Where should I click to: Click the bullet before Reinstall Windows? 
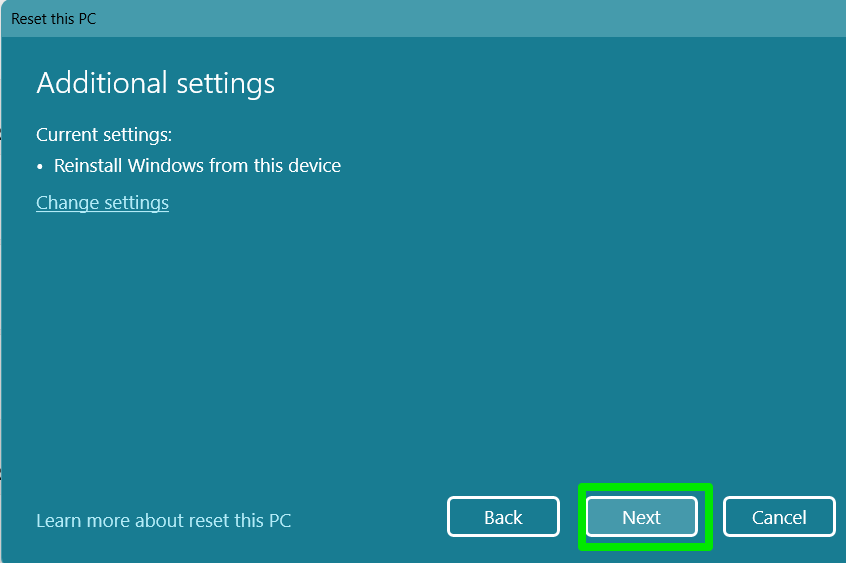point(41,167)
